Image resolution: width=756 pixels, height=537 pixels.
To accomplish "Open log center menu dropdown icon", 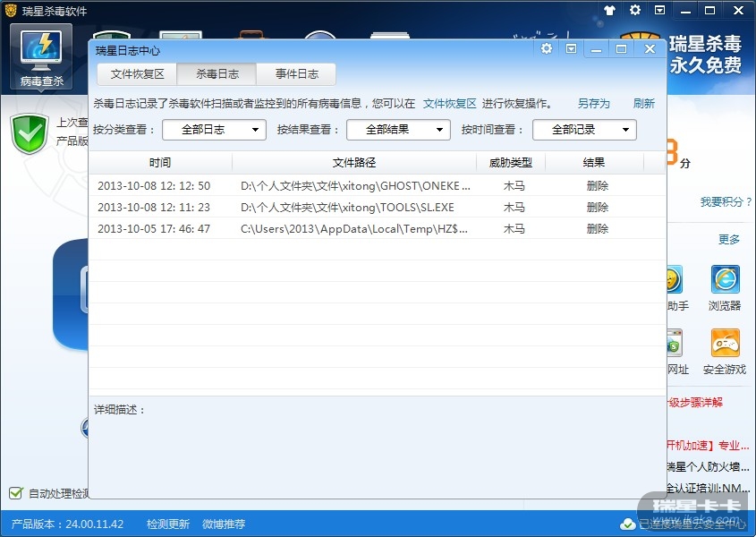I will click(572, 48).
